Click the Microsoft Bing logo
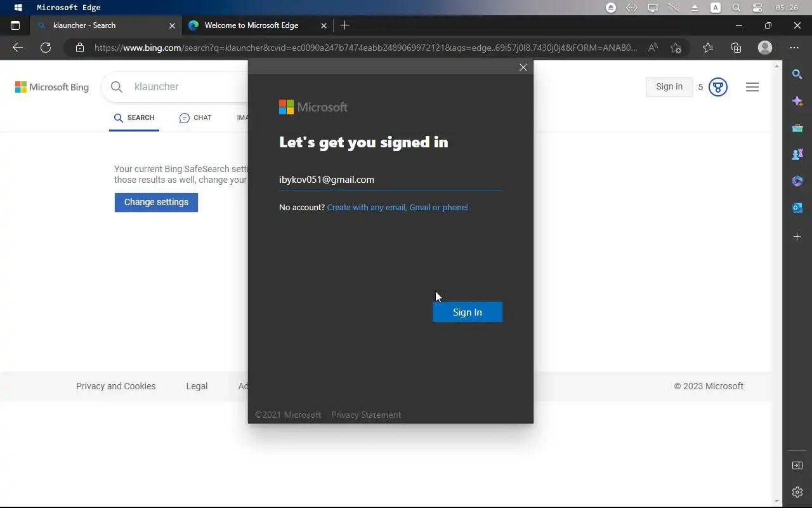Viewport: 812px width, 508px height. point(52,87)
